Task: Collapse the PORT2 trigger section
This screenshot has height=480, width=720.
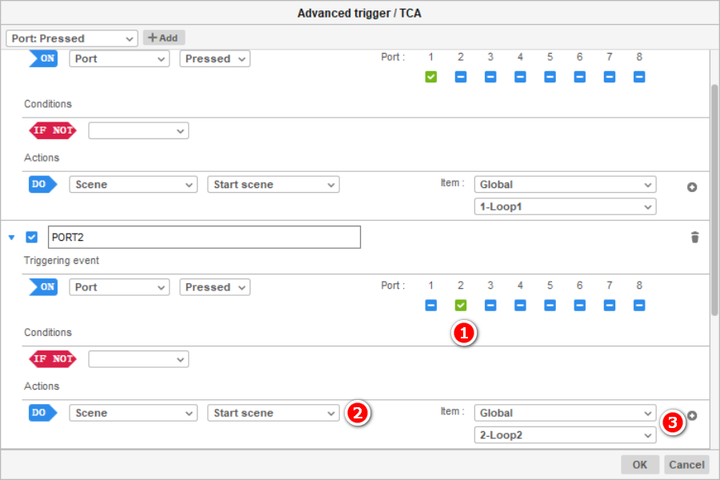Action: point(12,237)
